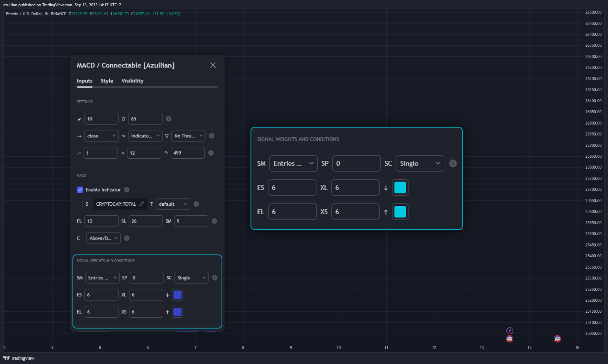
Task: Click the SL field with value 26
Action: click(x=146, y=221)
